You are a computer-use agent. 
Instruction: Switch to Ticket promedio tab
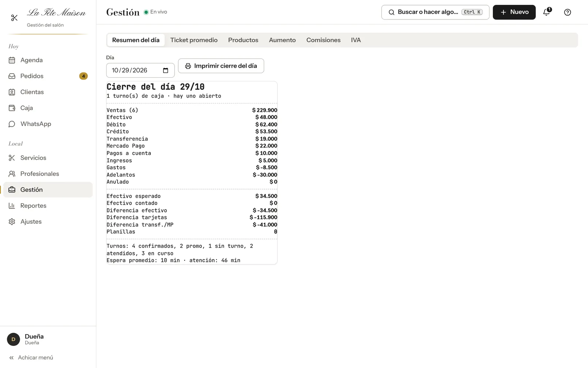pyautogui.click(x=194, y=40)
